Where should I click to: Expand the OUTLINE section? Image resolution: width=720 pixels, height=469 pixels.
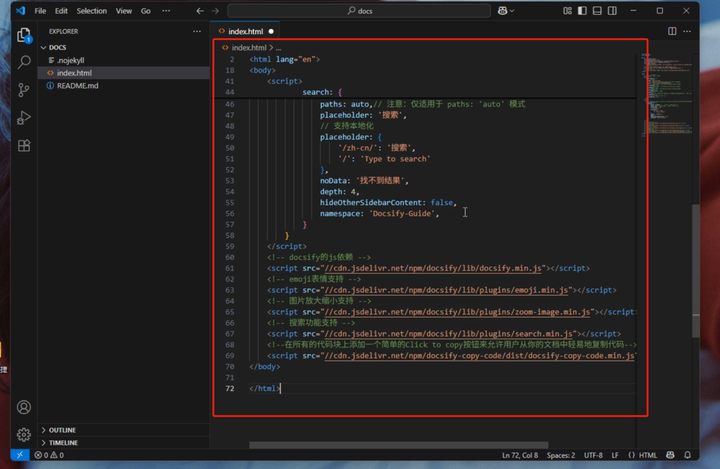click(62, 430)
